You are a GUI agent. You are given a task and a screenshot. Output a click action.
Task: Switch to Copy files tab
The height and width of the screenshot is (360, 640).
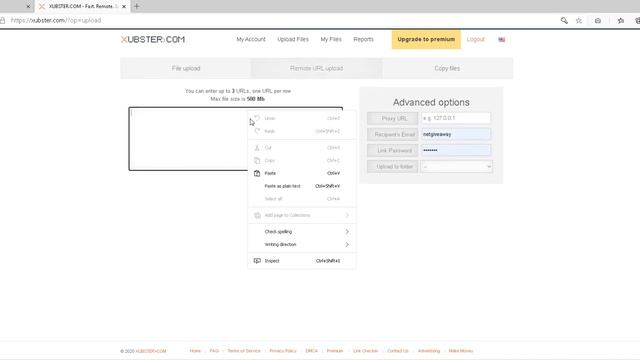[x=447, y=68]
